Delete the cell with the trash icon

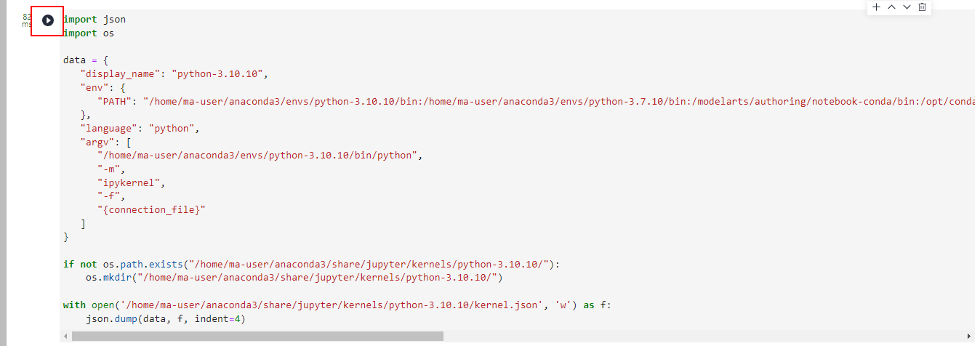(x=922, y=7)
